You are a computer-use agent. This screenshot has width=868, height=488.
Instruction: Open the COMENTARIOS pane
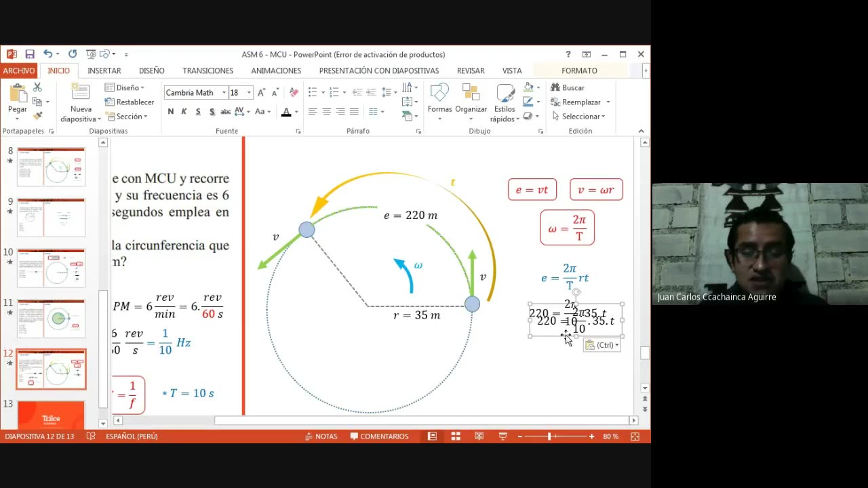coord(379,436)
